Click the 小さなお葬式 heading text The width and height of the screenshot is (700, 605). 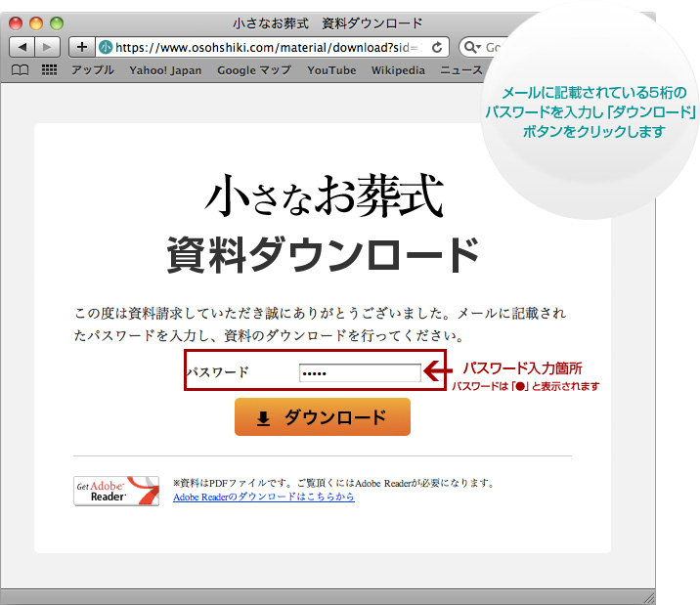pyautogui.click(x=324, y=196)
